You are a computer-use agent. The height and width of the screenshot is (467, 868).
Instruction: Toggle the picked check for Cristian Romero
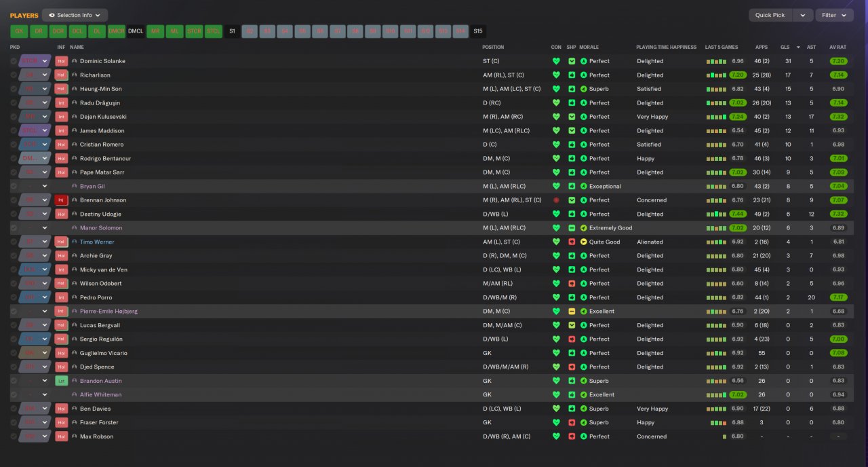14,145
